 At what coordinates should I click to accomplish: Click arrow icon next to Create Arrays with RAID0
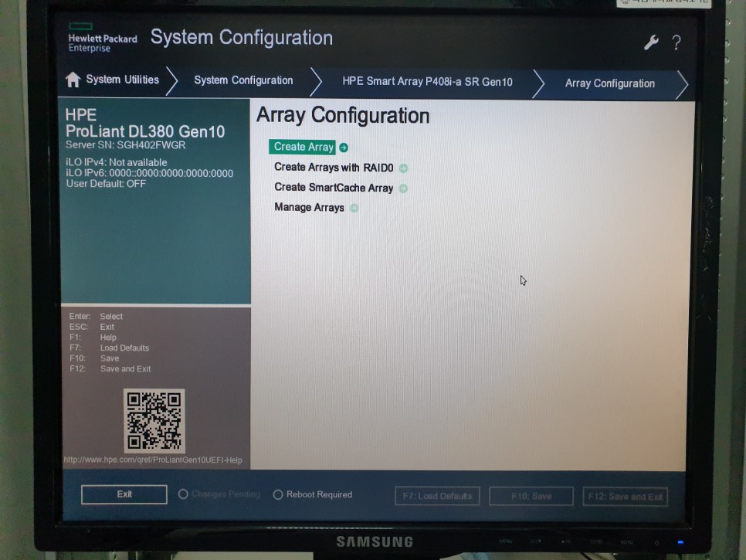tap(403, 168)
